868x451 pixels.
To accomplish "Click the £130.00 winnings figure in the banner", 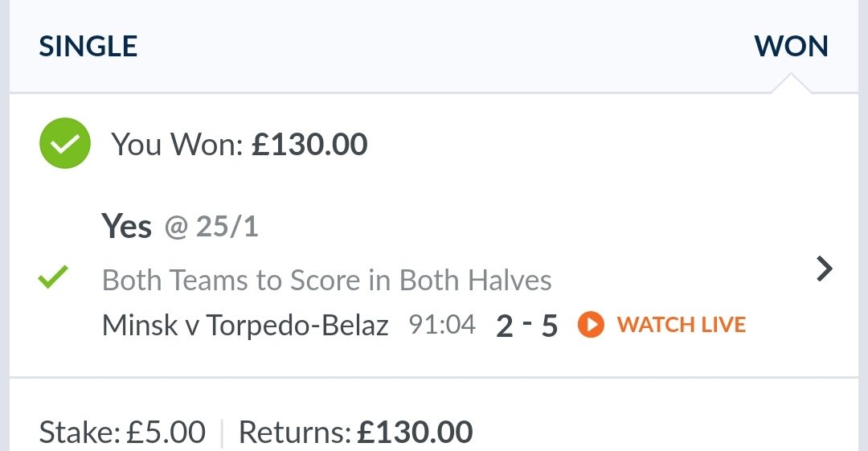I will (x=309, y=145).
